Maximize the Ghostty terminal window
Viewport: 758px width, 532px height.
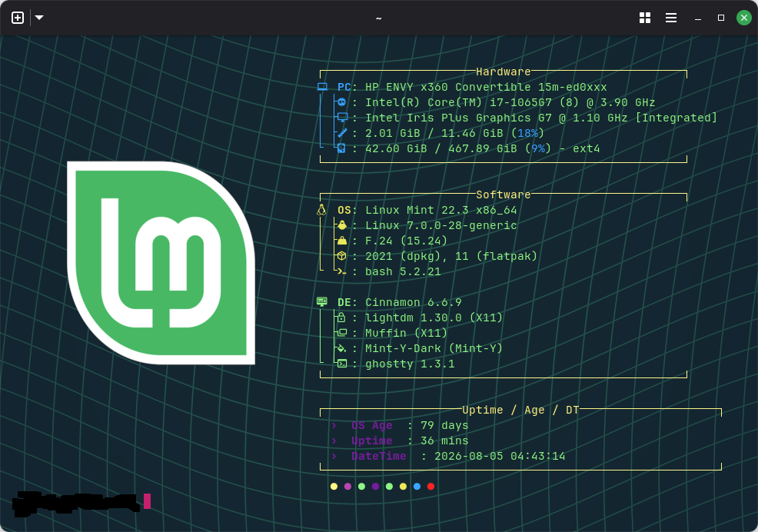(721, 18)
